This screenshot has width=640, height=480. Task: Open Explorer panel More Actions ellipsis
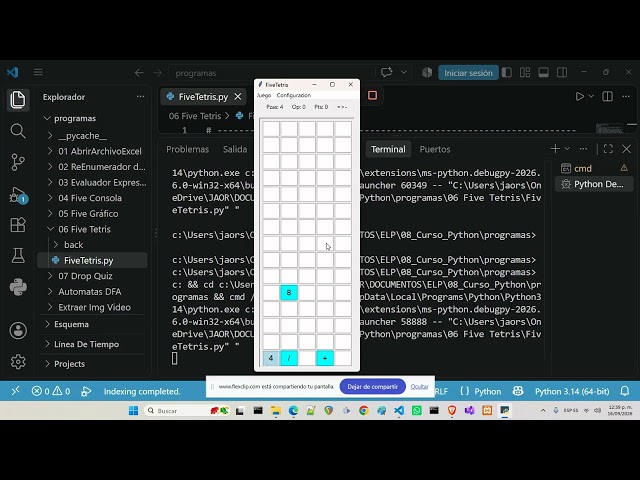click(x=140, y=97)
